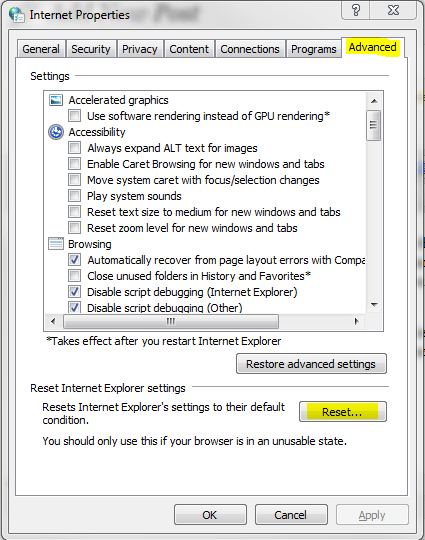Uncheck Disable script debugging (Internet Explorer)

pos(74,292)
